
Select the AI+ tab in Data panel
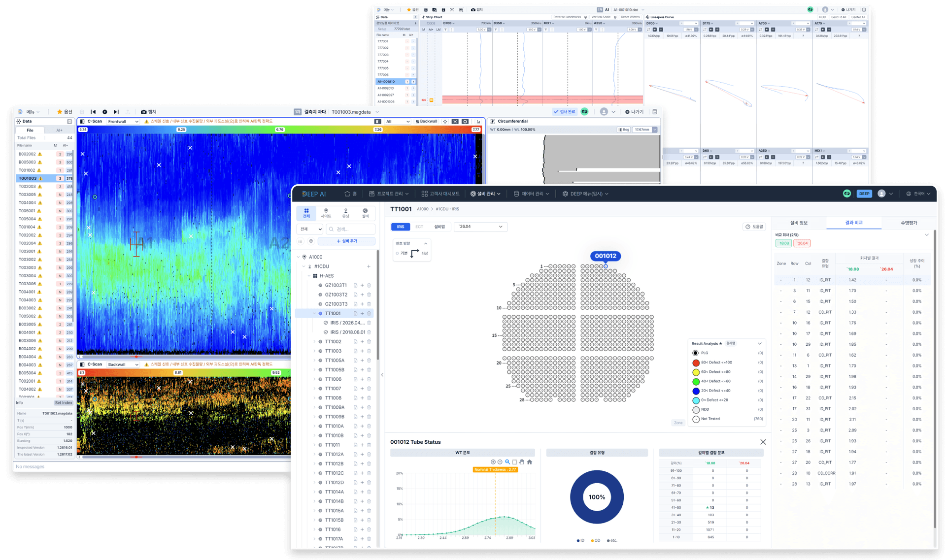pyautogui.click(x=59, y=130)
